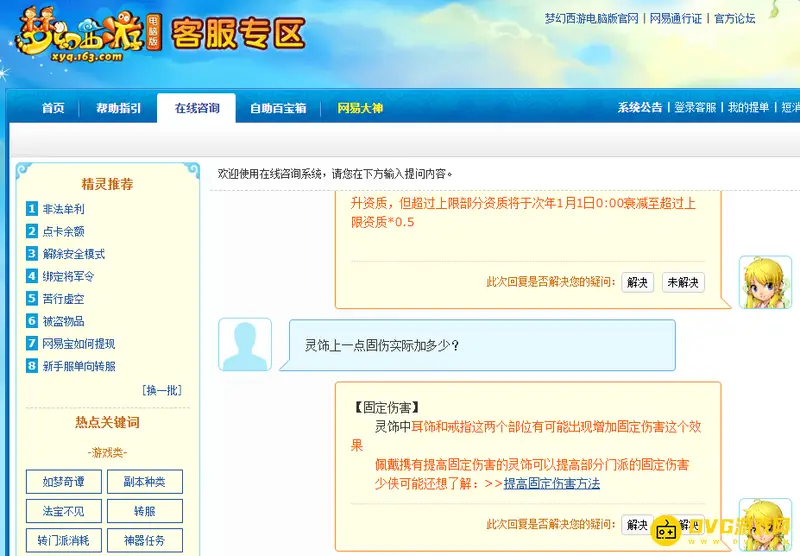This screenshot has height=556, width=800.
Task: Select recommendation 1 非法牟利
Action: tap(63, 209)
